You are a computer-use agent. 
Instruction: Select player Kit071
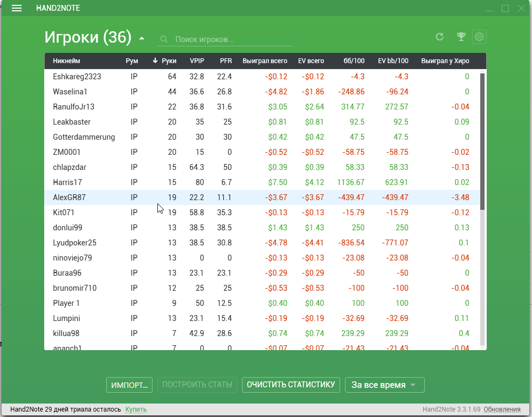coord(262,213)
